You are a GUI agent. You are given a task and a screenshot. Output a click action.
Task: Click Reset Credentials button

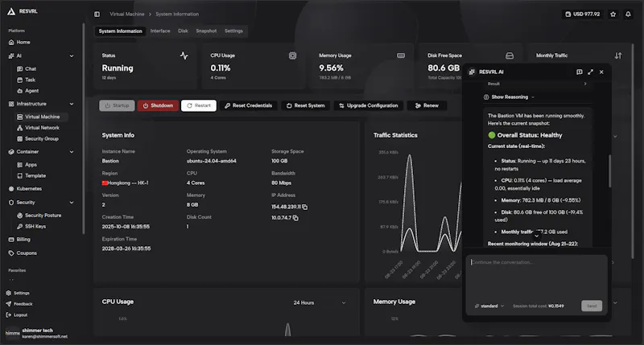[x=249, y=106]
